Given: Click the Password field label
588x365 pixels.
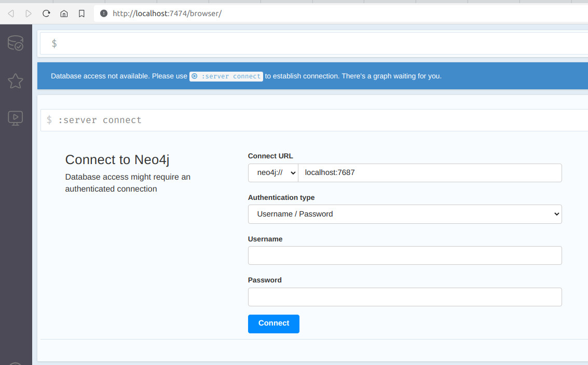Looking at the screenshot, I should (265, 280).
